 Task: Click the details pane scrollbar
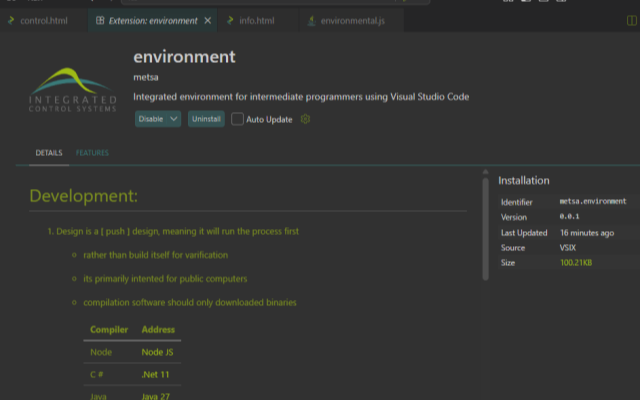(x=485, y=229)
